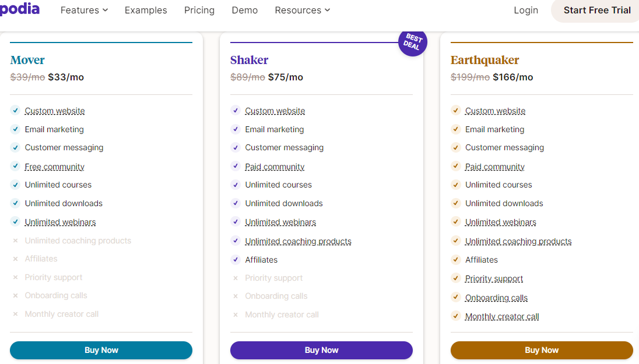Click Paid community in Shaker plan
Image resolution: width=639 pixels, height=364 pixels.
(275, 167)
